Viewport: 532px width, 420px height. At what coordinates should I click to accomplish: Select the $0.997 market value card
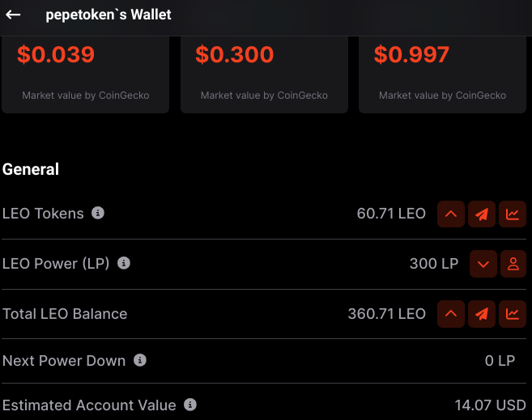[442, 74]
